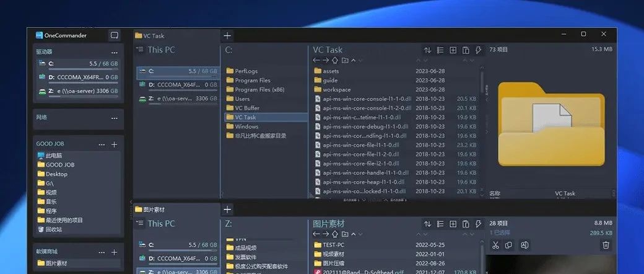Open notes icon beside OneCommander title
Viewport: 644px width, 274px height.
115,35
